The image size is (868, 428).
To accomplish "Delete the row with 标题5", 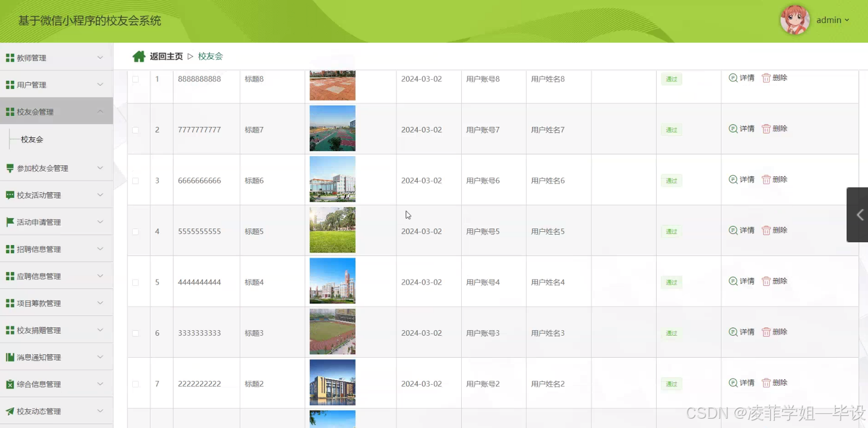I will point(774,230).
